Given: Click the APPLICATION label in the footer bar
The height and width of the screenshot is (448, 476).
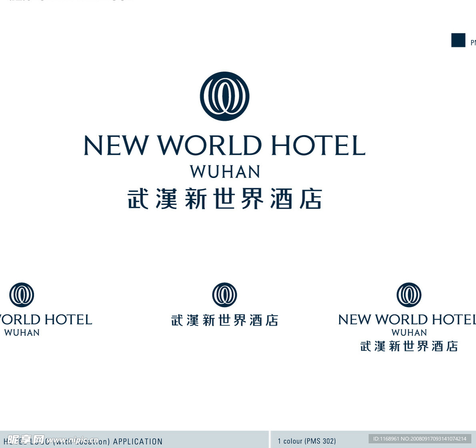Looking at the screenshot, I should coord(138,441).
